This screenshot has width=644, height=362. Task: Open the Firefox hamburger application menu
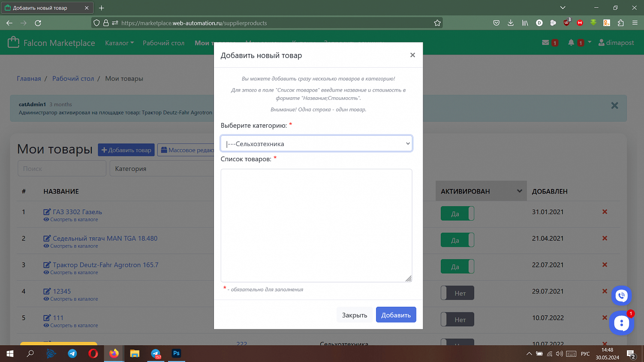[x=635, y=23]
